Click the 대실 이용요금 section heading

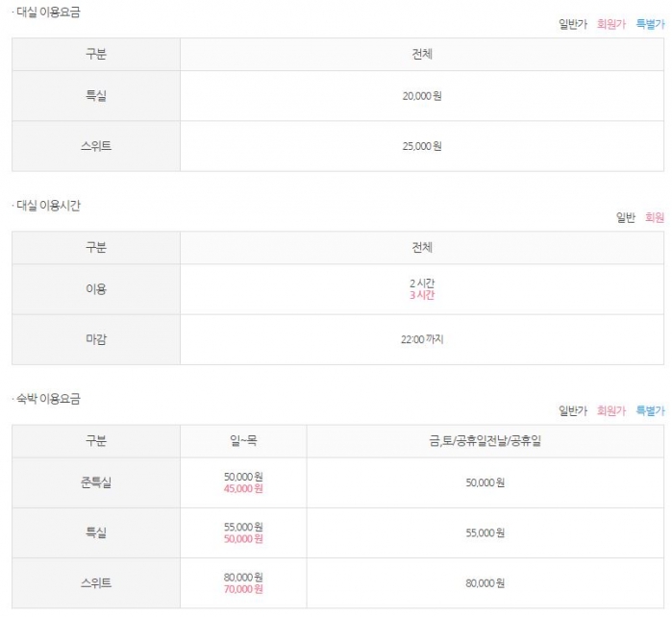coord(48,12)
